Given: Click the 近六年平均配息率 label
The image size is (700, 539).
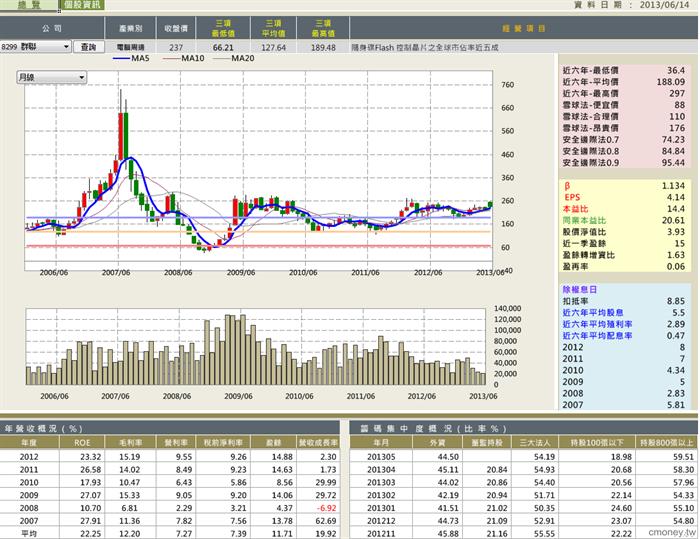Looking at the screenshot, I should pyautogui.click(x=597, y=336).
